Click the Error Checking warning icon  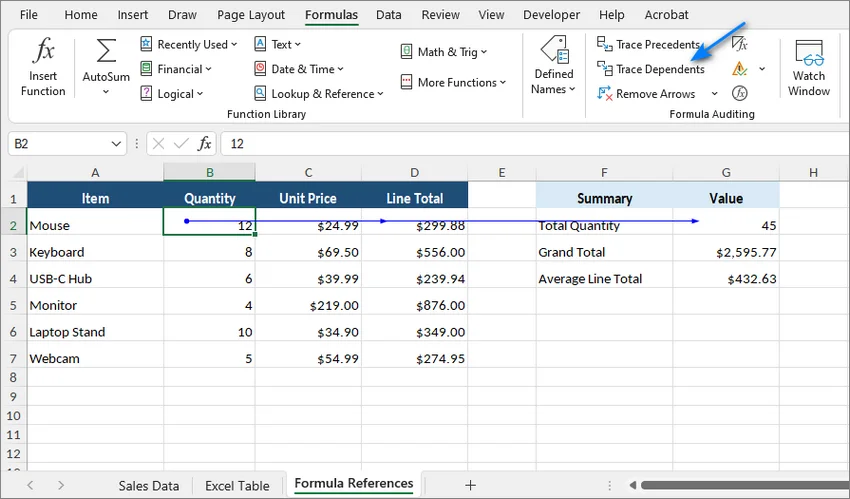[x=739, y=69]
